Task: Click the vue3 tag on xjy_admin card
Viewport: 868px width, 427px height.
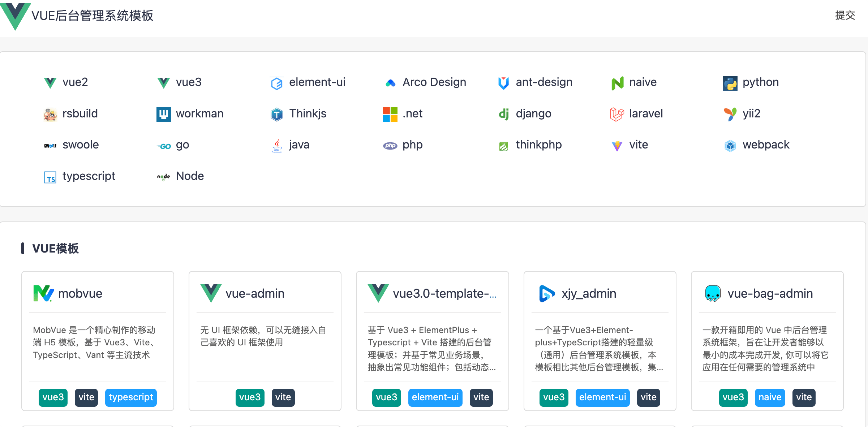Action: point(554,397)
